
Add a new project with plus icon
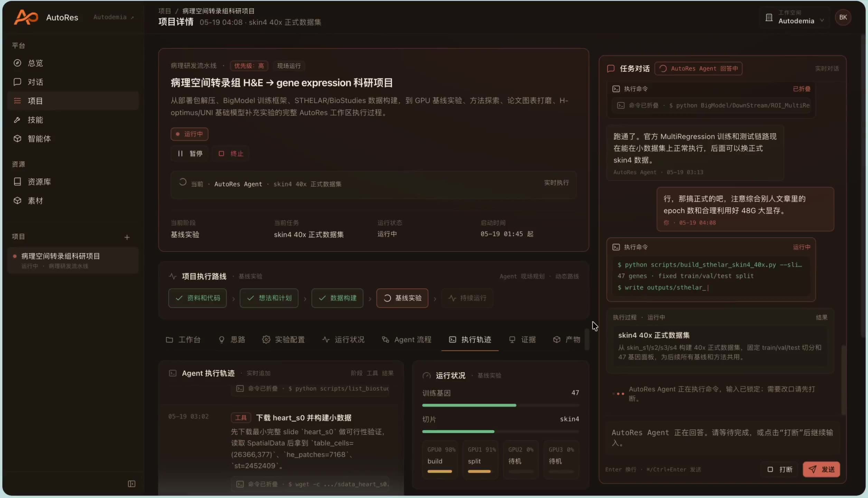coord(127,237)
